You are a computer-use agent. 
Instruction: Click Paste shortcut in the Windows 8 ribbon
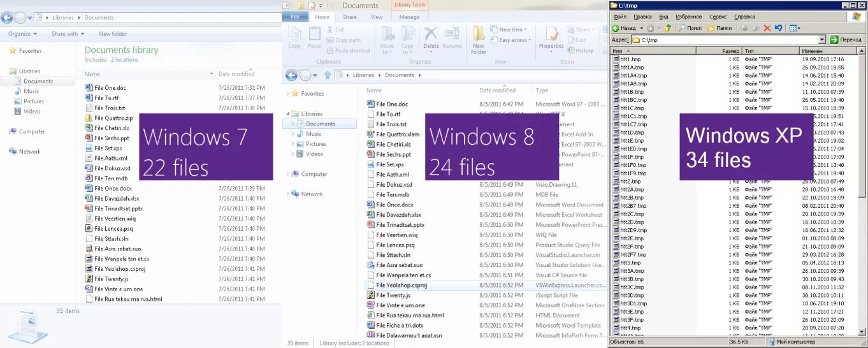tap(348, 50)
